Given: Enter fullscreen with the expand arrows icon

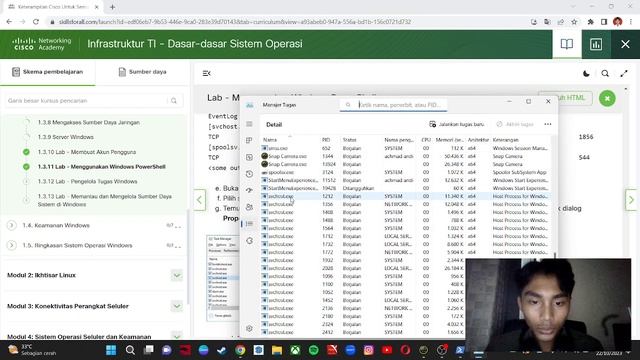Looking at the screenshot, I should click(x=624, y=73).
